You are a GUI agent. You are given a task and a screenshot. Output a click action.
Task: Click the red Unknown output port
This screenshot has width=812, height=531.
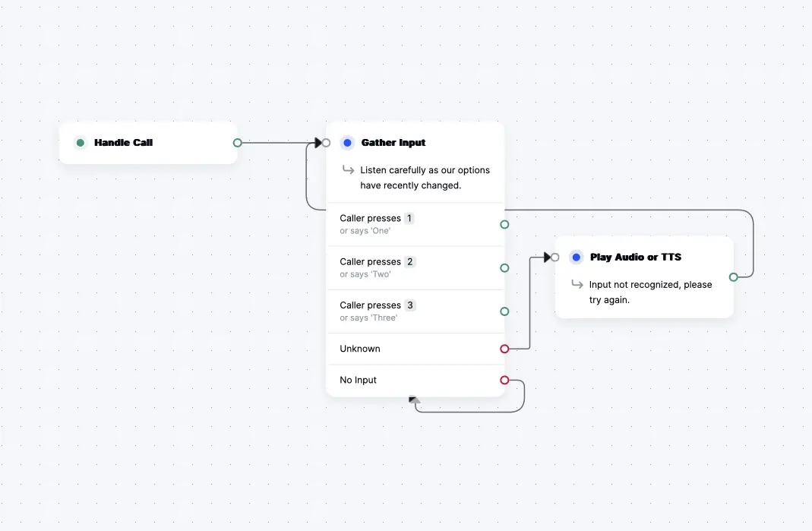click(504, 349)
